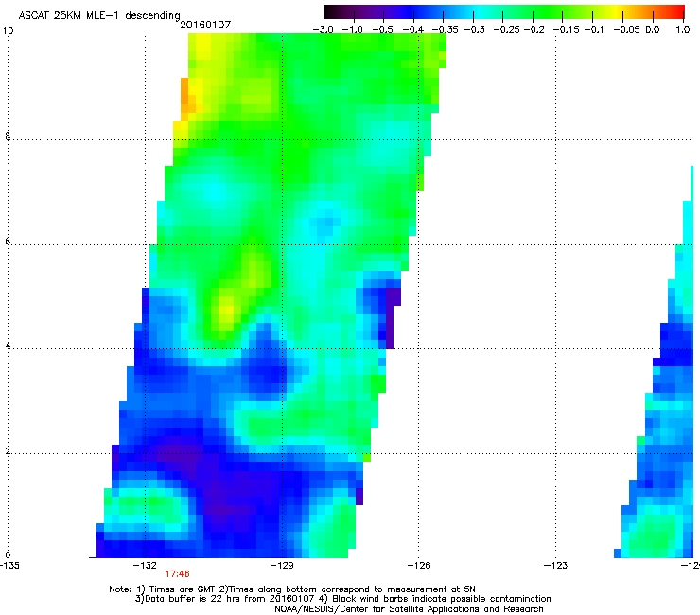Viewport: 700px width, 615px height.
Task: Click colorbar label -0.25
Action: [506, 30]
